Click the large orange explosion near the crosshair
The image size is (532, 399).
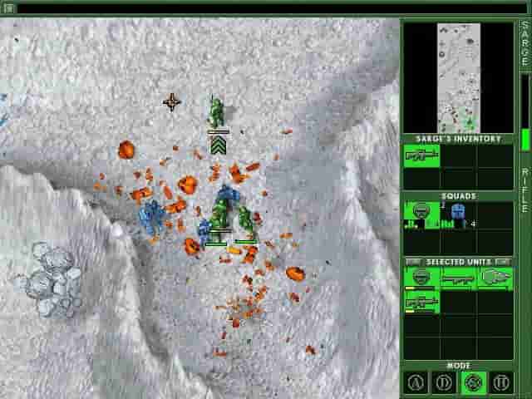click(126, 150)
